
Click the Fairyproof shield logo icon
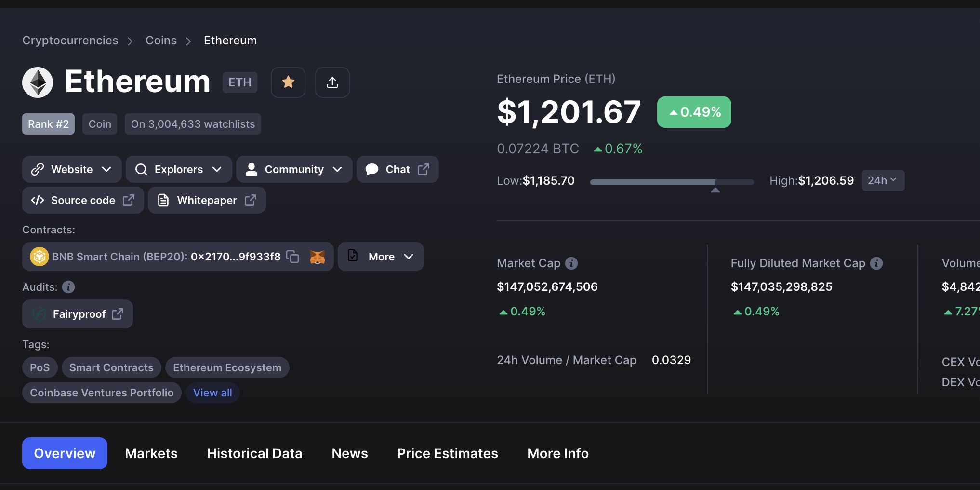[x=39, y=314]
